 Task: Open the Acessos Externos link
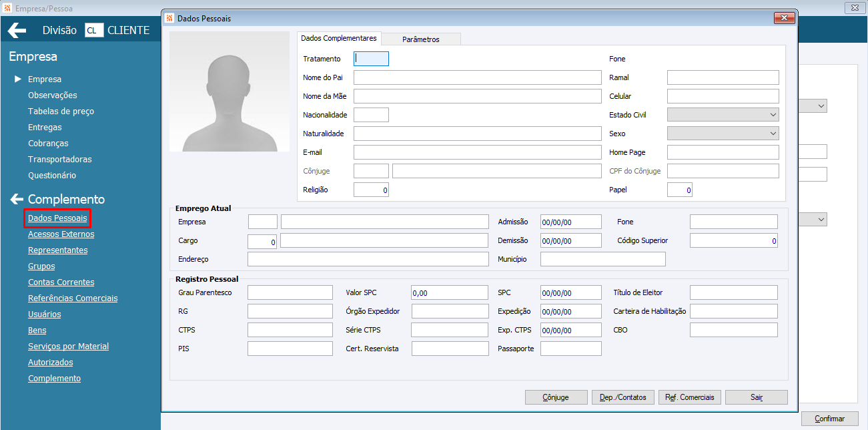(x=61, y=234)
